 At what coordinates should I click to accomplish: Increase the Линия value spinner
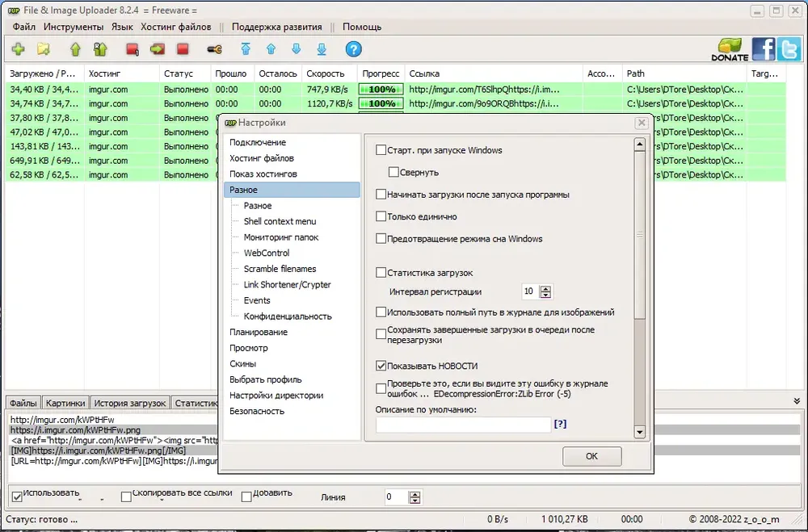(415, 494)
